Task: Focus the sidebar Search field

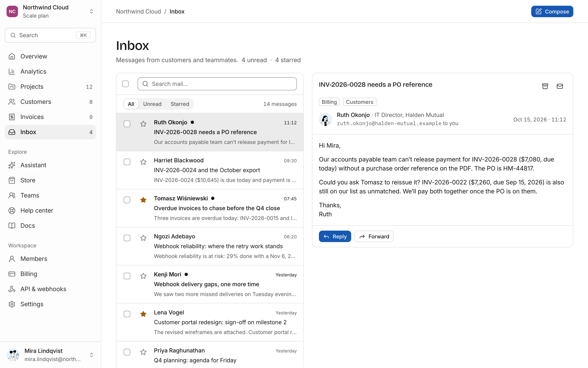Action: coord(50,35)
